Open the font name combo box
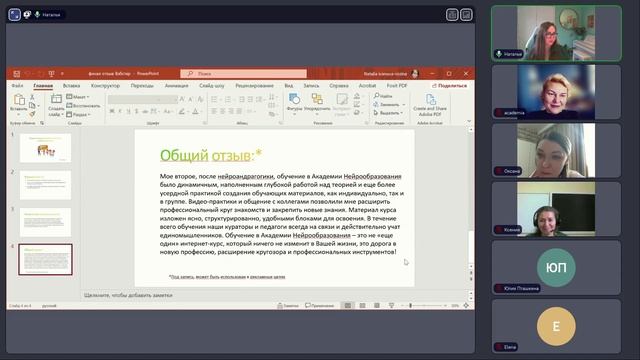 coord(135,99)
